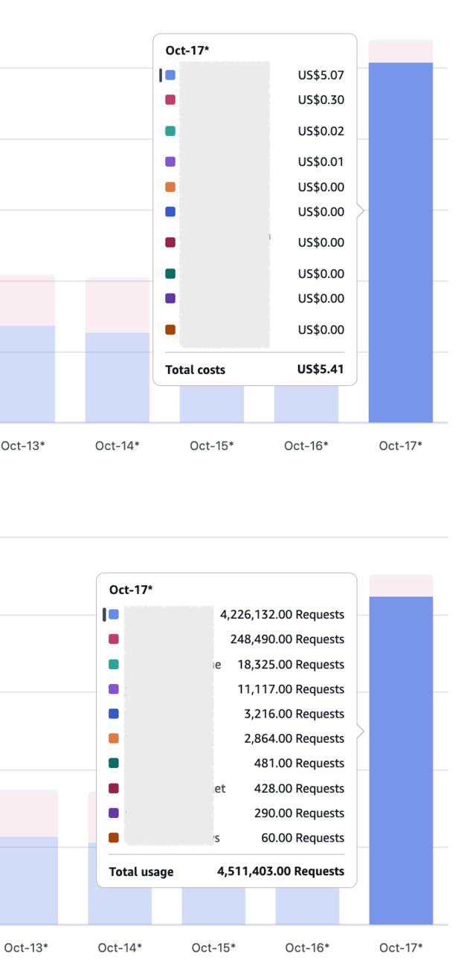
Task: Click the Oct-17* heading in cost tooltip
Action: 187,51
